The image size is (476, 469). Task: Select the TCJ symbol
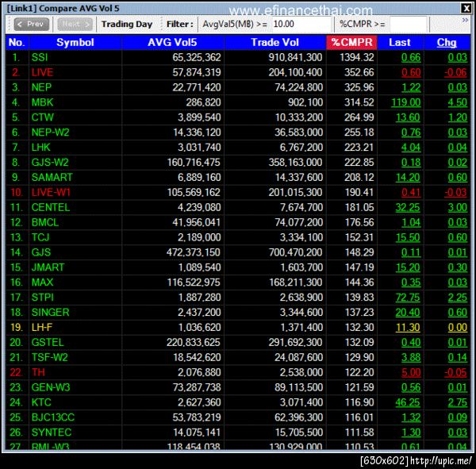pyautogui.click(x=40, y=237)
